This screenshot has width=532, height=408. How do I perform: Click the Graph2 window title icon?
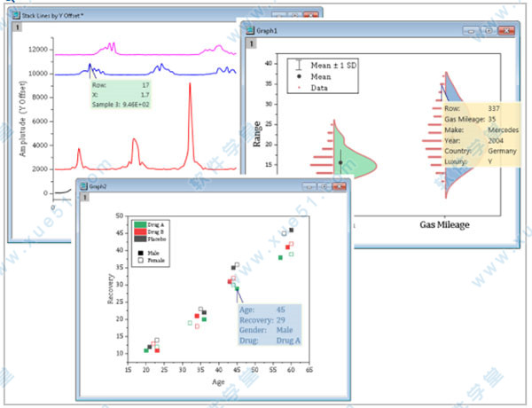tap(83, 186)
